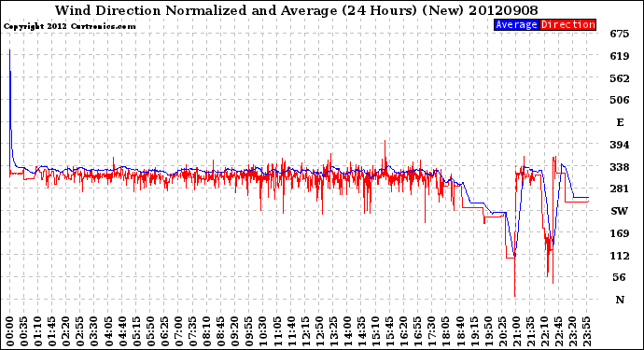
Task: Click the 19:15 time axis label
Action: point(474,331)
